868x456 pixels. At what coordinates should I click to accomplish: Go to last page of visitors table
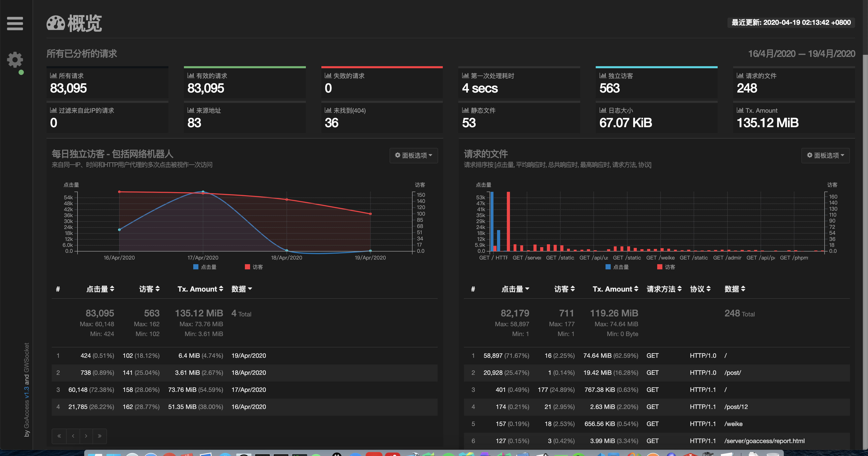[x=100, y=436]
